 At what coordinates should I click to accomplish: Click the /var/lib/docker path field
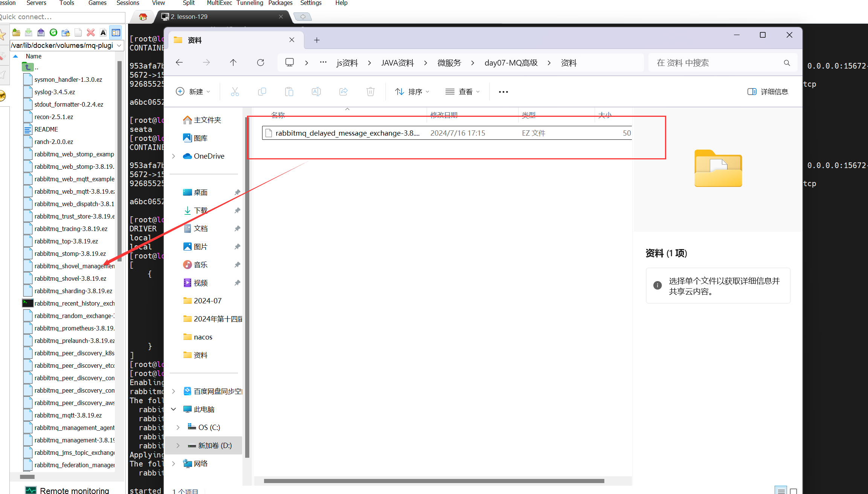point(63,46)
